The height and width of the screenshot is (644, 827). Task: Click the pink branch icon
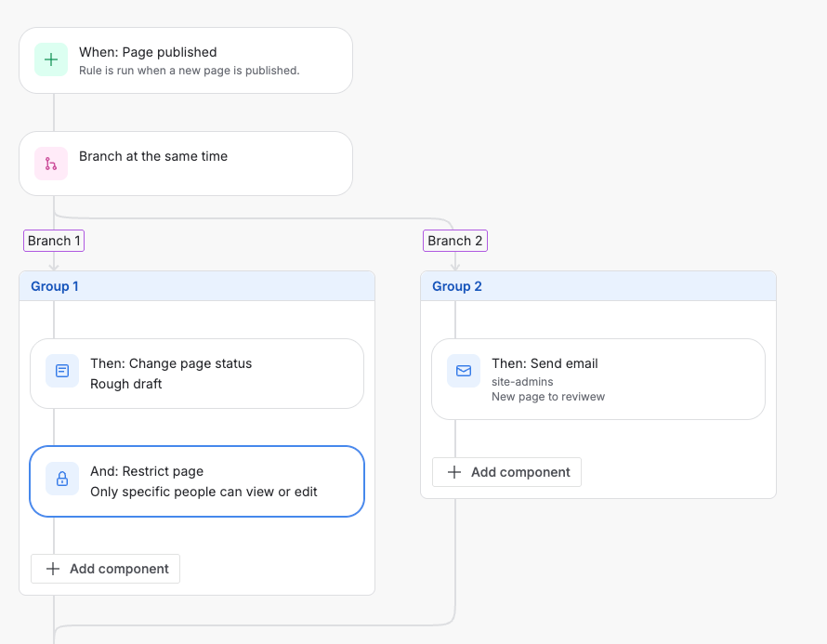51,164
